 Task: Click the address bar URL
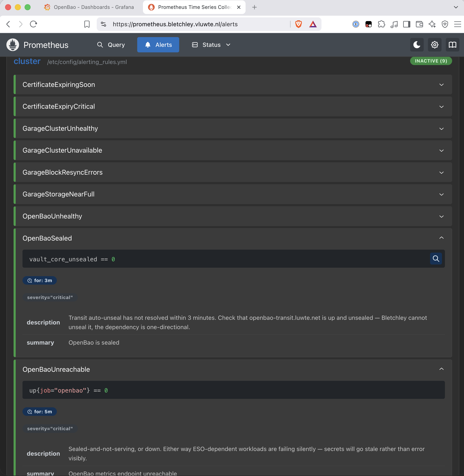(175, 24)
